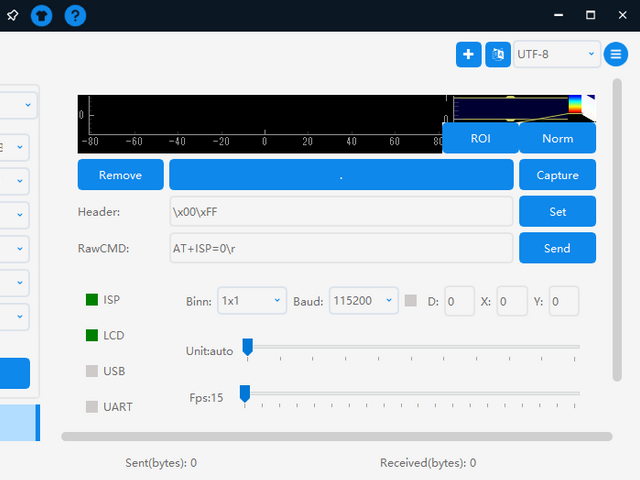The width and height of the screenshot is (640, 480).
Task: Open the skin theme shirt icon
Action: 41,16
